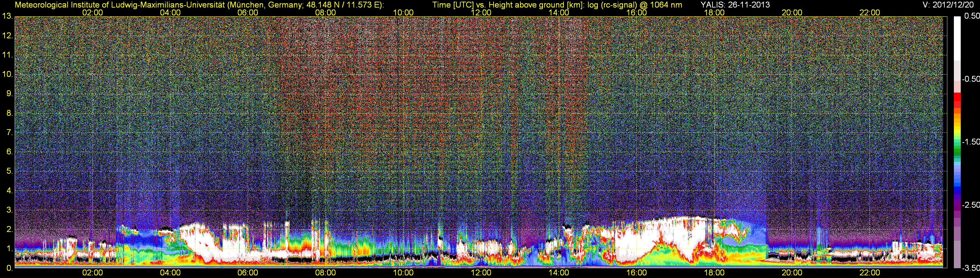Click the colorbar value '-2.50'
This screenshot has height=278, width=980.
tap(971, 205)
